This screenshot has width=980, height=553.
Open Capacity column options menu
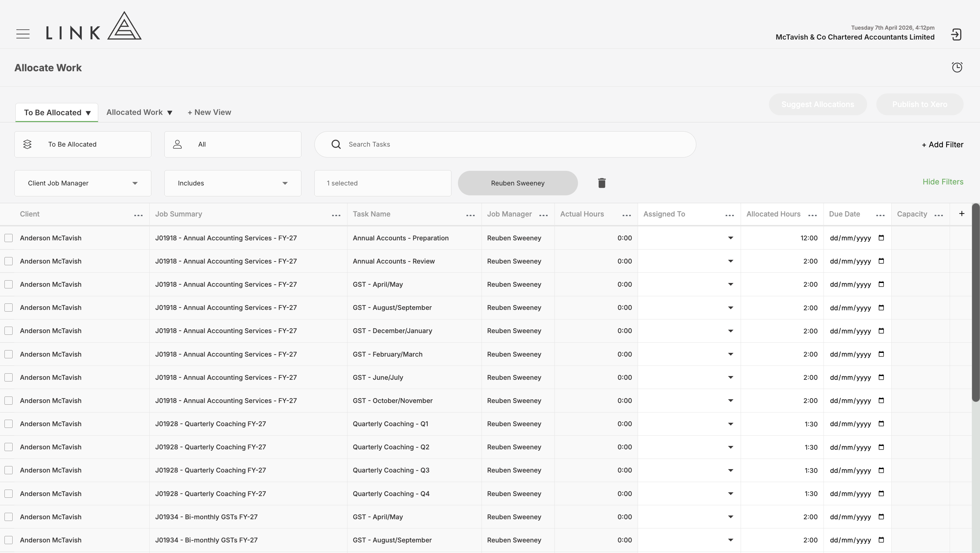(938, 215)
